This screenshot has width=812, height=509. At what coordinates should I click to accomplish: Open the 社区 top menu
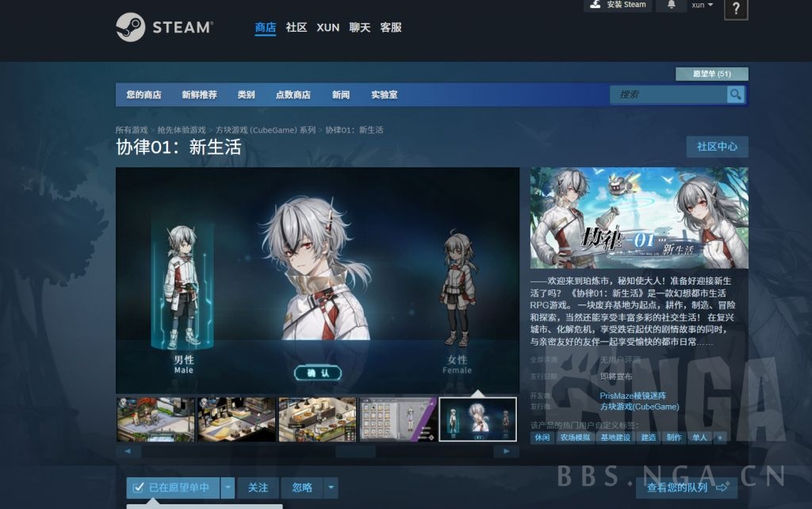click(297, 28)
